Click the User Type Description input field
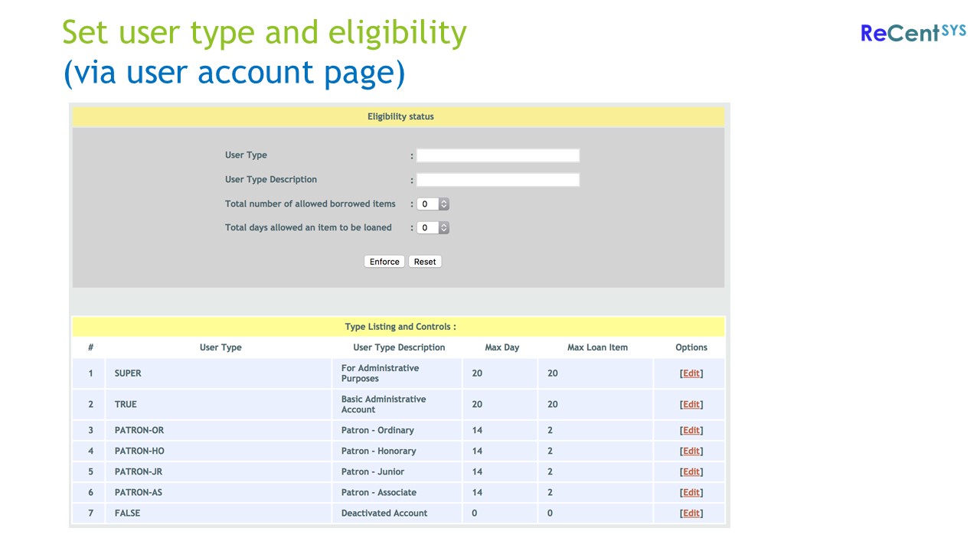The height and width of the screenshot is (551, 980). coord(498,180)
